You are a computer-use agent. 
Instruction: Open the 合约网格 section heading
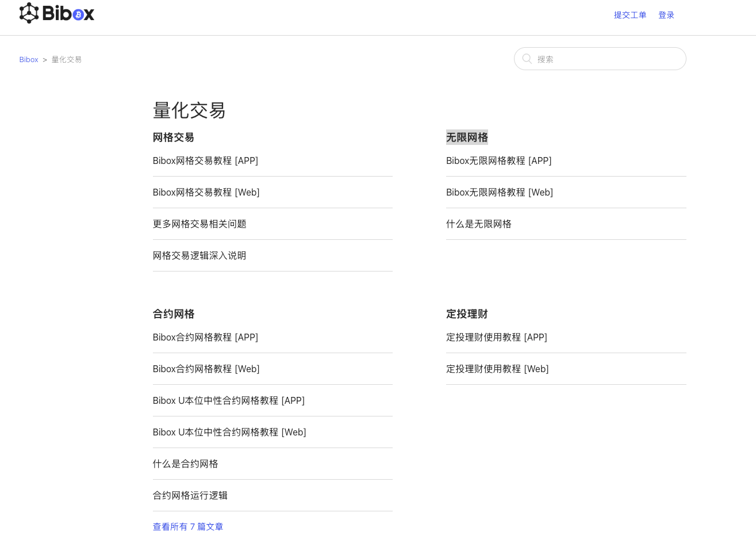click(174, 314)
